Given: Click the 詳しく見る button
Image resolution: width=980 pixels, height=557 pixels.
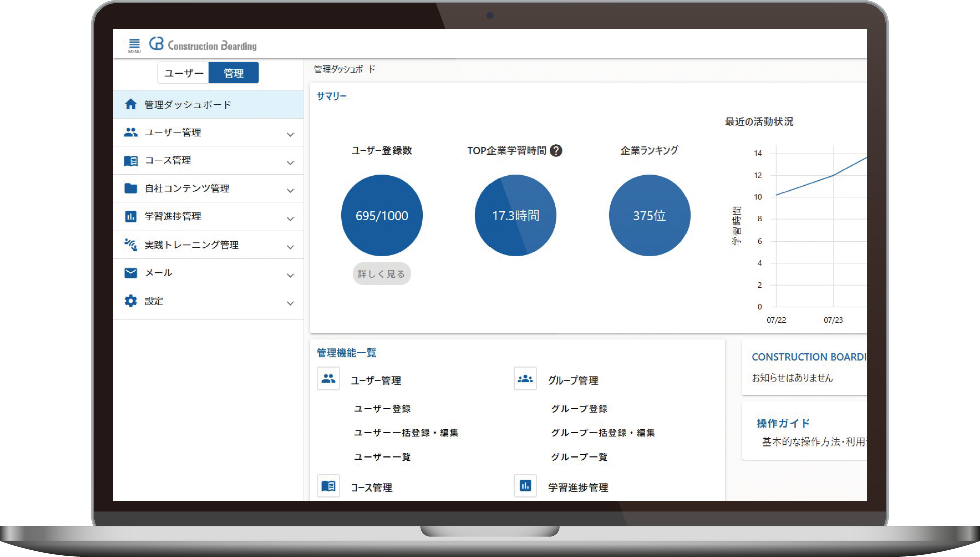Looking at the screenshot, I should 381,274.
